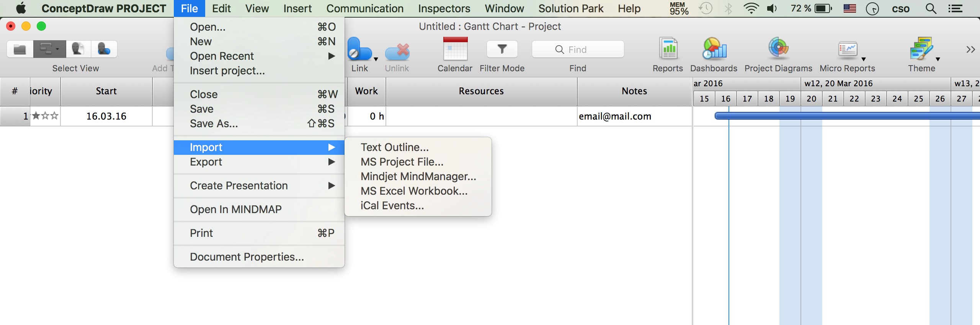Screen dimensions: 980x325
Task: Open the Inspectors menu
Action: pyautogui.click(x=444, y=8)
